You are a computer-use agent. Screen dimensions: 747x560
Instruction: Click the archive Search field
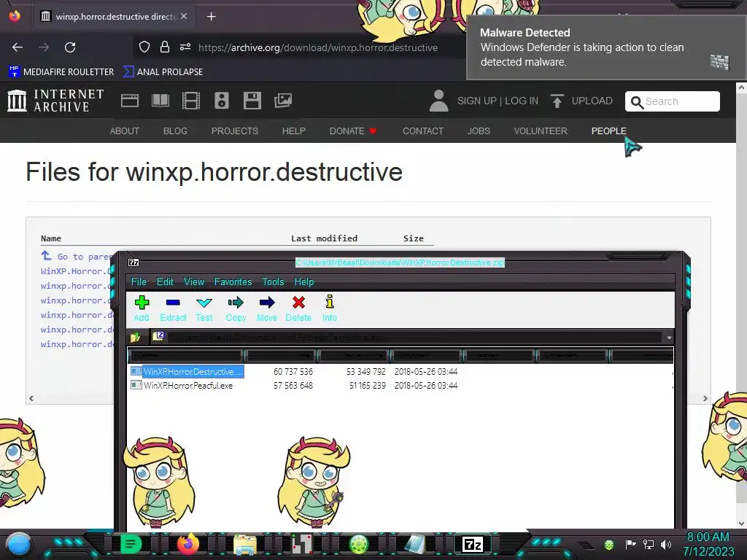672,101
